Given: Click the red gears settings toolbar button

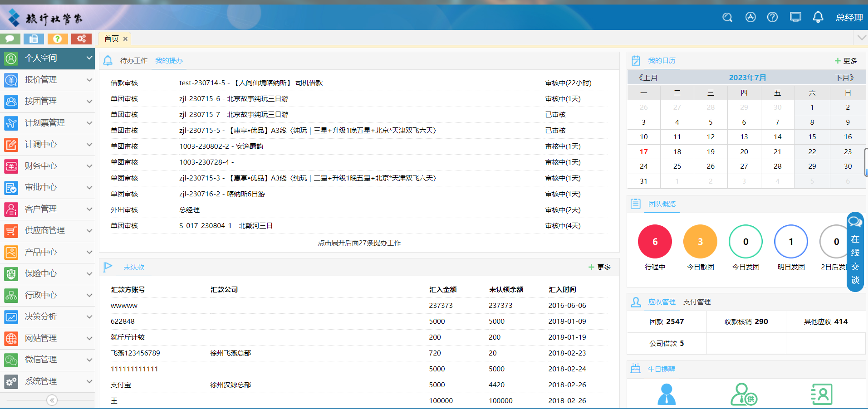Looking at the screenshot, I should pyautogui.click(x=81, y=39).
